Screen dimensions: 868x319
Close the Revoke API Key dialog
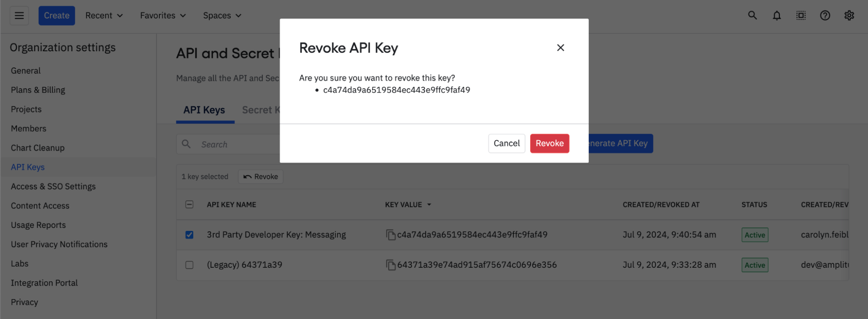pyautogui.click(x=561, y=48)
